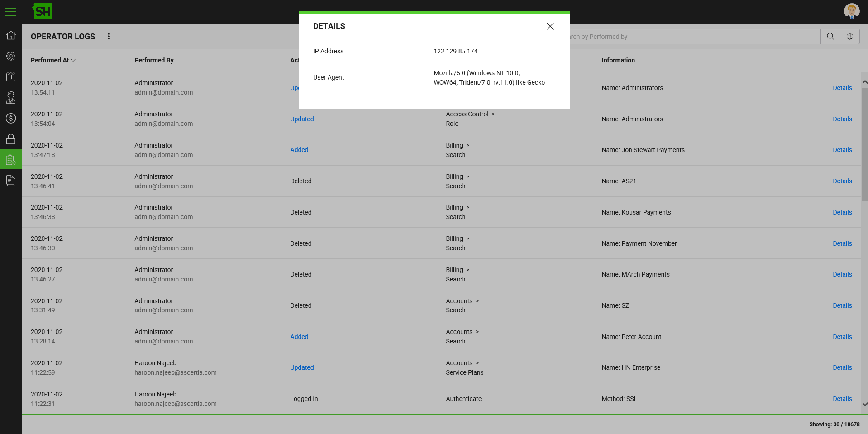
Task: Open search settings gear icon
Action: coord(850,37)
